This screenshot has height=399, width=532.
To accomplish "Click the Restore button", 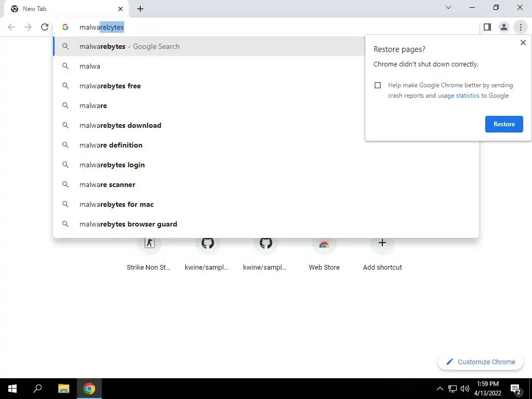I will coord(504,124).
